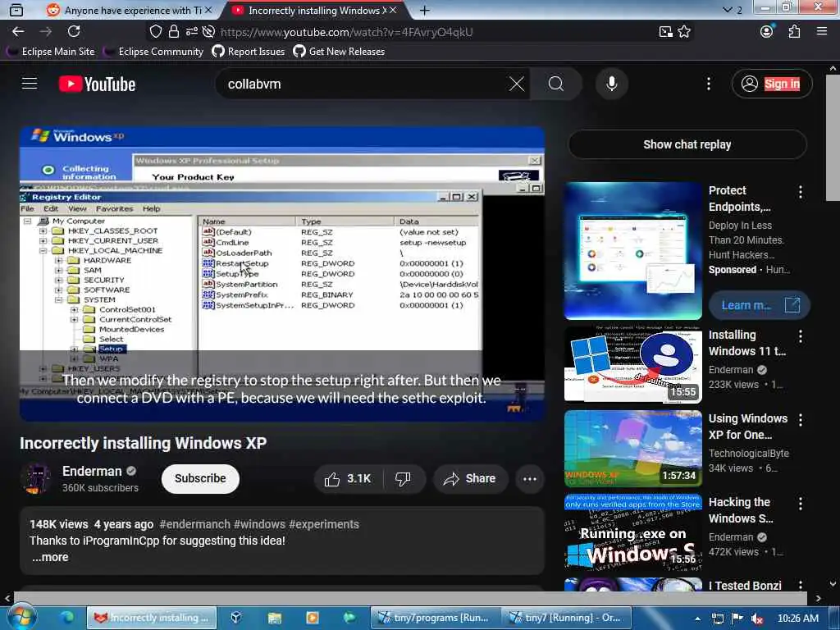The image size is (840, 630).
Task: Open options for Hacking the Windows S video
Action: 800,503
